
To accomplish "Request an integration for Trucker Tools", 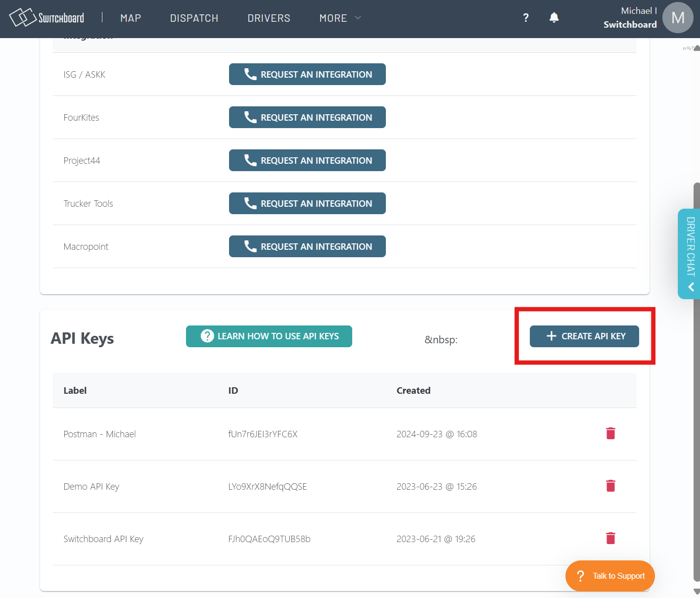I will 307,203.
